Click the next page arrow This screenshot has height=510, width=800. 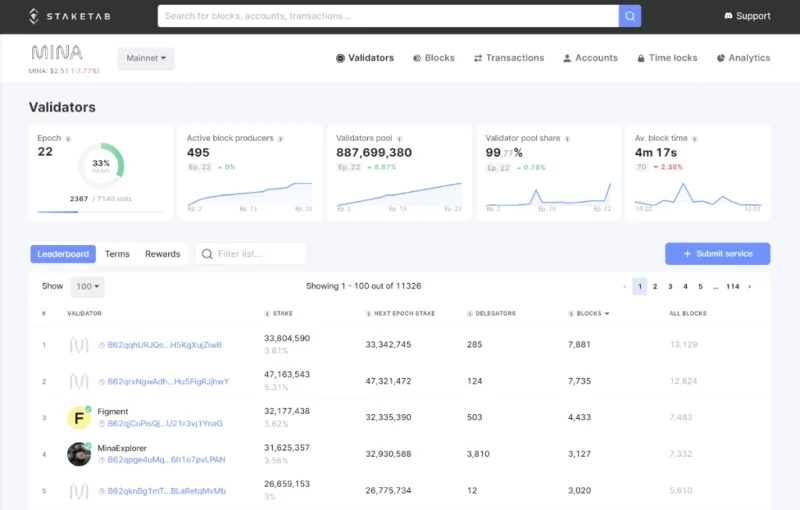tap(749, 287)
